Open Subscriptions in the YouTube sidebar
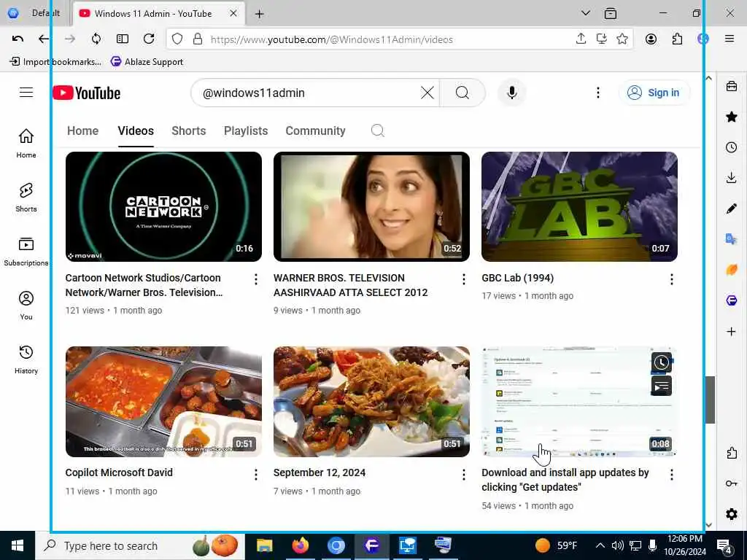 26,252
